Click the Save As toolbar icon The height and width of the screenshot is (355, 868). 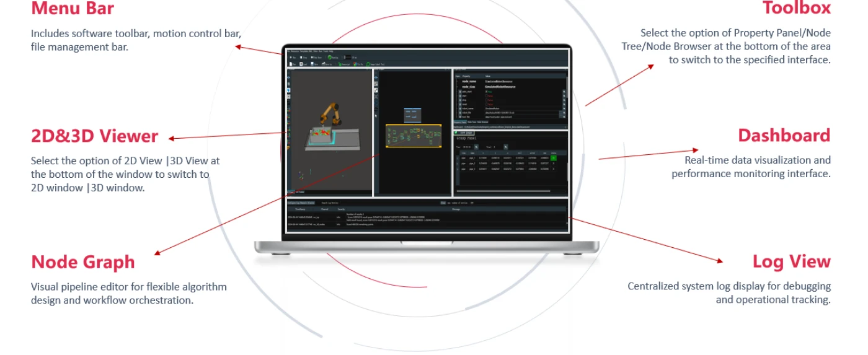point(327,64)
